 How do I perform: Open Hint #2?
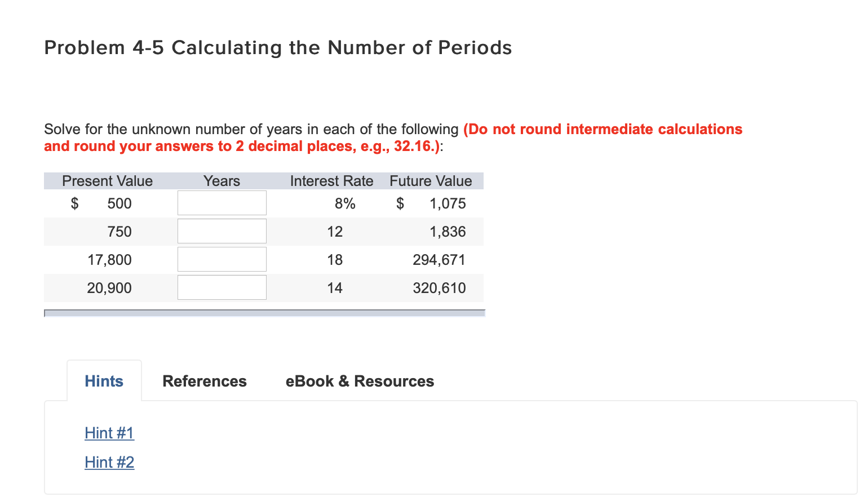click(x=109, y=462)
